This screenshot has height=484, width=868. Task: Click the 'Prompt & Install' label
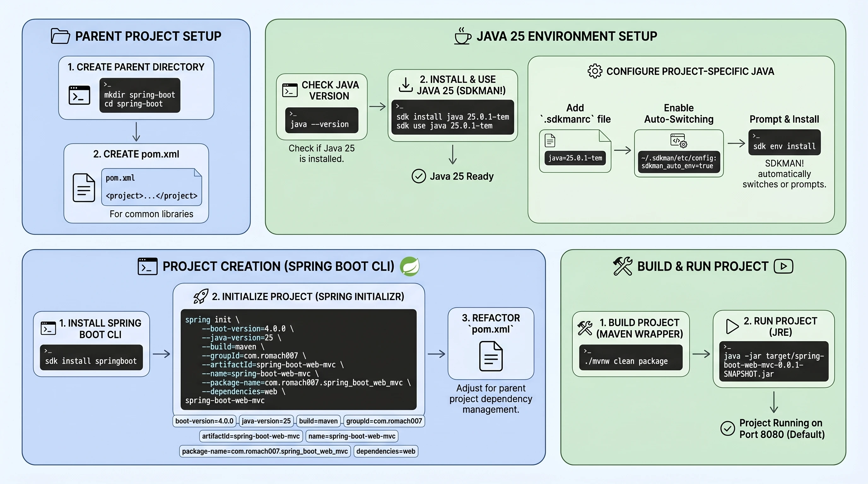(784, 119)
